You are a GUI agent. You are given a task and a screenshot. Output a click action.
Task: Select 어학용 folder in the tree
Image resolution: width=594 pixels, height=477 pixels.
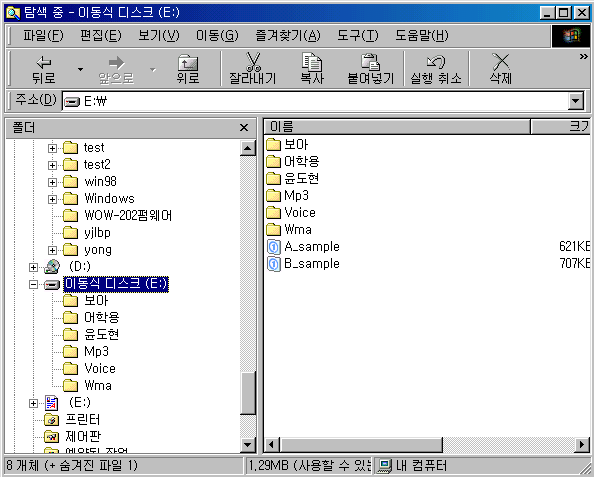(x=102, y=317)
